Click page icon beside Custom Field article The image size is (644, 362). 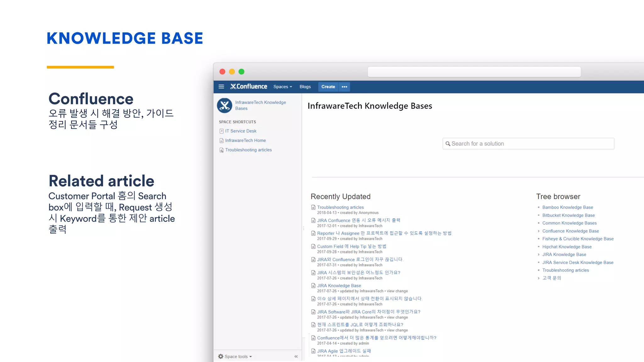pyautogui.click(x=313, y=246)
